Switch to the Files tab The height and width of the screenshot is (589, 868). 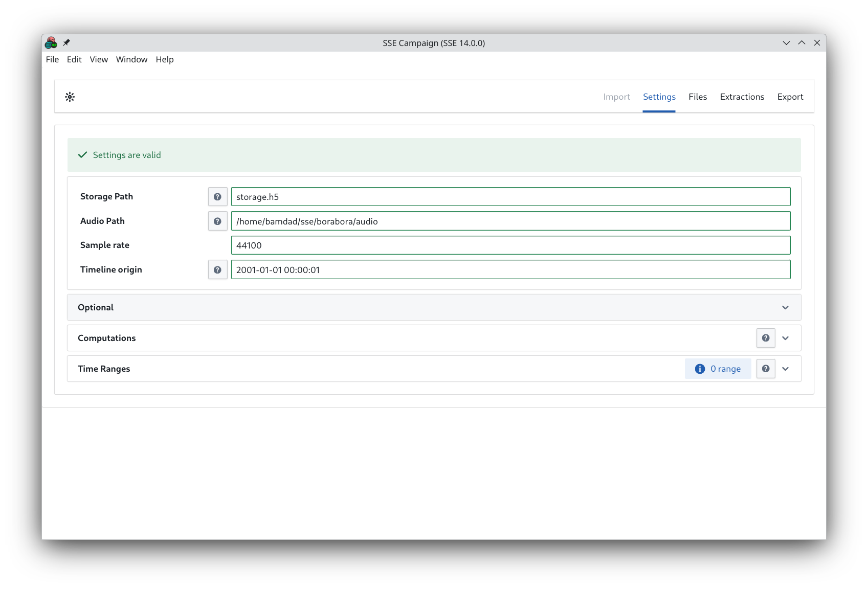point(698,97)
